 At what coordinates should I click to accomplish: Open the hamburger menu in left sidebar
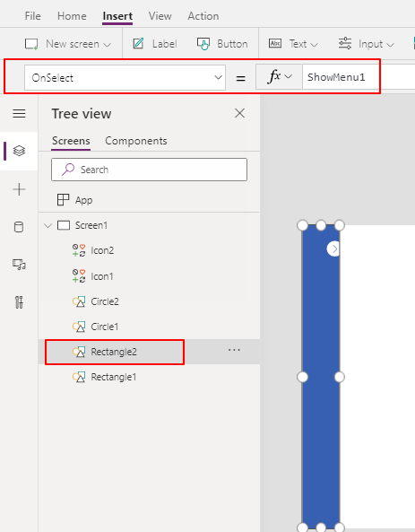19,113
